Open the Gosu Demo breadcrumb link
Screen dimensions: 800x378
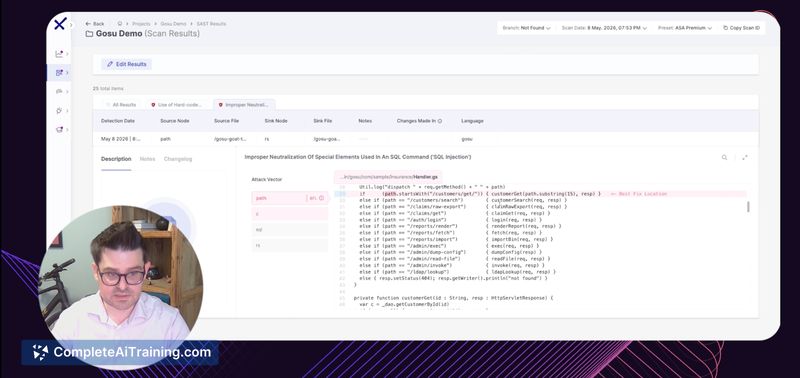point(173,23)
